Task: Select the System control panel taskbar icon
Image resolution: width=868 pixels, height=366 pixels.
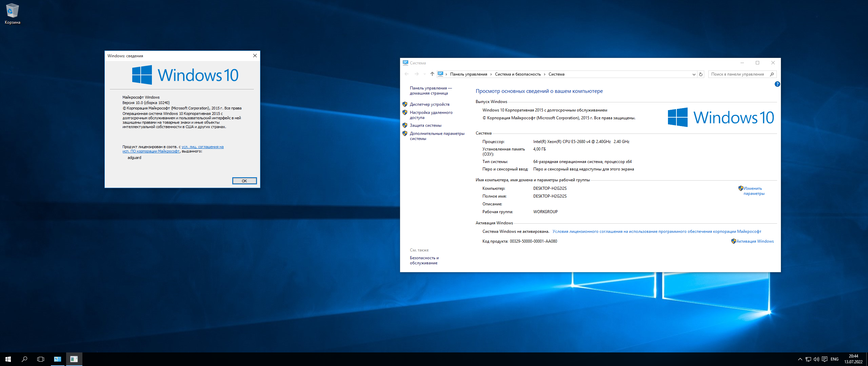Action: 58,359
